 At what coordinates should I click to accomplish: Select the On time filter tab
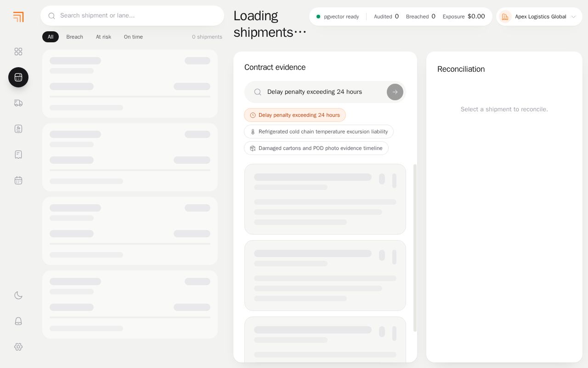tap(133, 37)
